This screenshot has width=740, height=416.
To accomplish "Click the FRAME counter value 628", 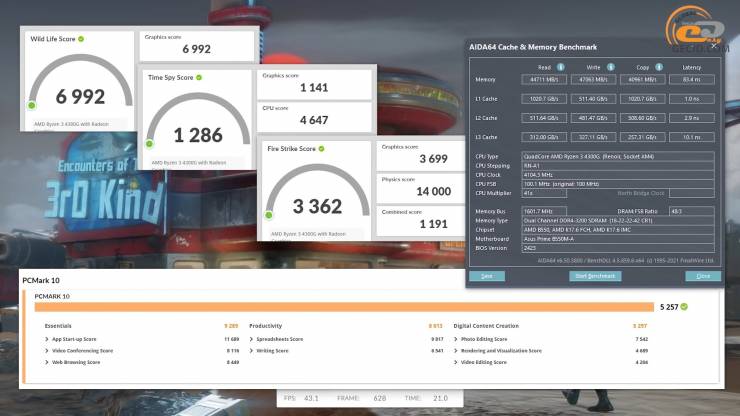I will [x=379, y=398].
